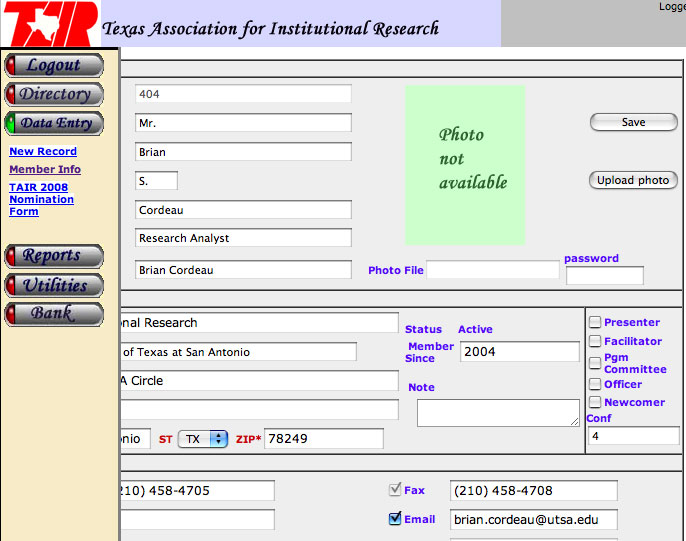Open the TX state dropdown
The width and height of the screenshot is (686, 541).
point(203,439)
